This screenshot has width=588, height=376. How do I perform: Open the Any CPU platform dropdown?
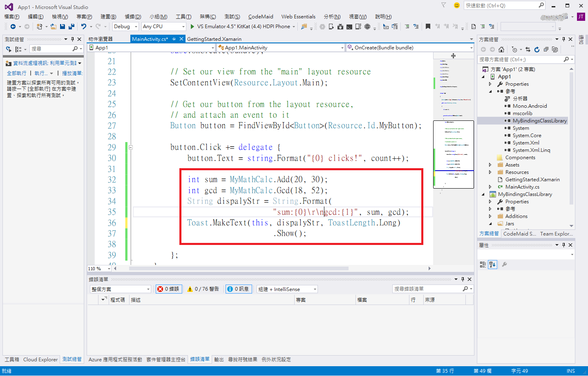click(x=163, y=27)
